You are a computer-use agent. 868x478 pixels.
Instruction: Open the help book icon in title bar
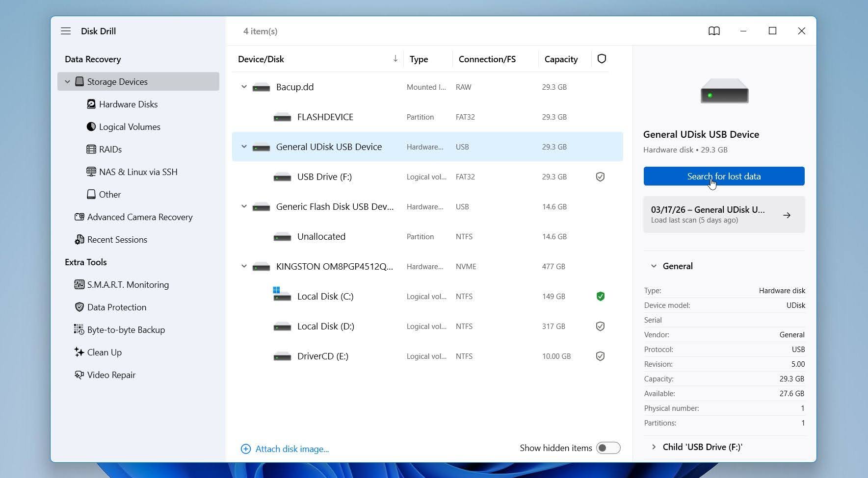tap(714, 31)
